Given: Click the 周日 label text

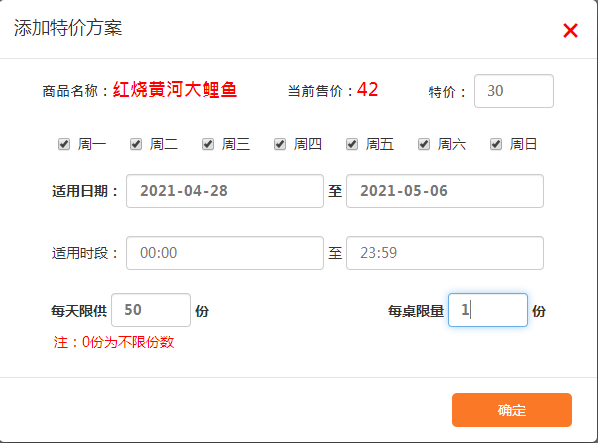Looking at the screenshot, I should click(x=523, y=144).
